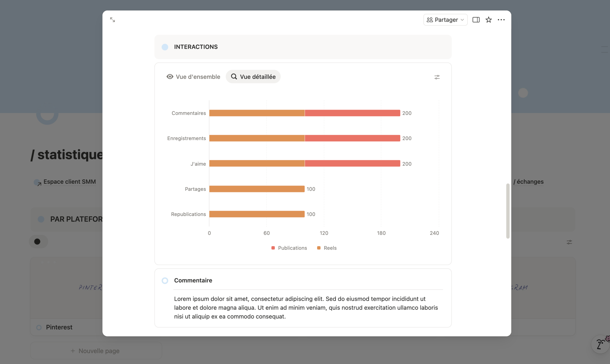Screen dimensions: 610x364
Task: Toggle Publications series in the legend
Action: tap(289, 248)
